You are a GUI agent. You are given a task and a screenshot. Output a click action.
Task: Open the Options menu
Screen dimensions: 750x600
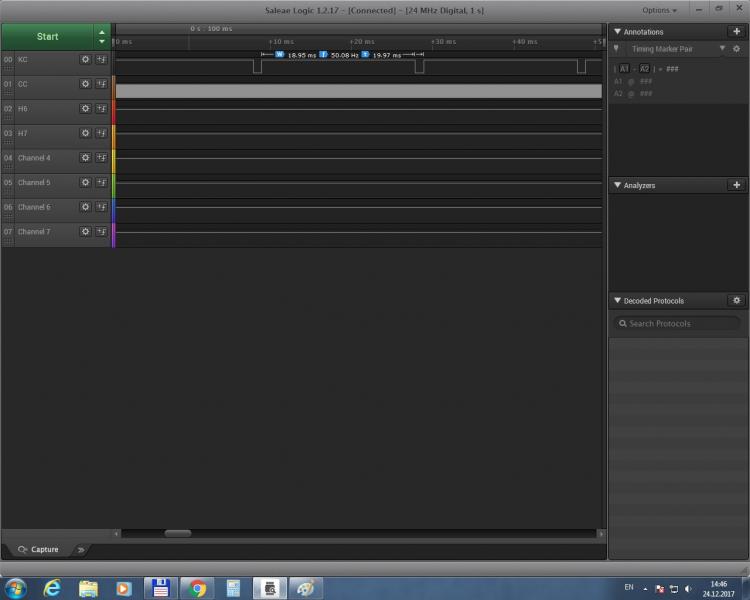(x=659, y=10)
